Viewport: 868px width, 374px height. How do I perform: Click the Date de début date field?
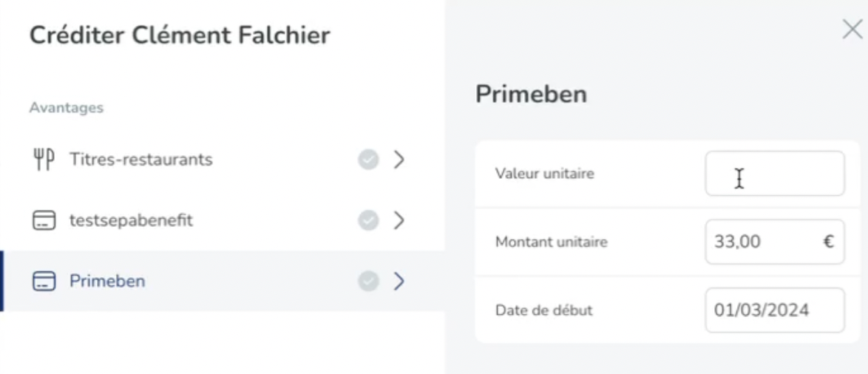point(774,310)
